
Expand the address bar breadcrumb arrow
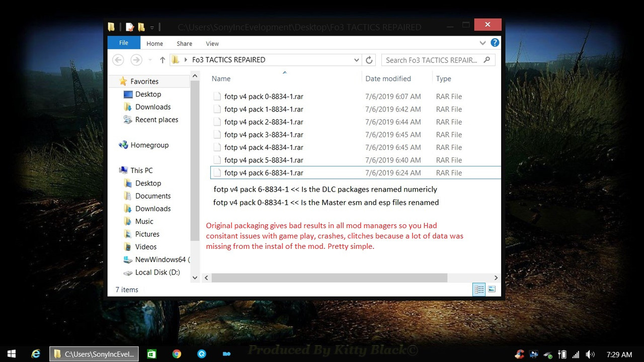(186, 60)
